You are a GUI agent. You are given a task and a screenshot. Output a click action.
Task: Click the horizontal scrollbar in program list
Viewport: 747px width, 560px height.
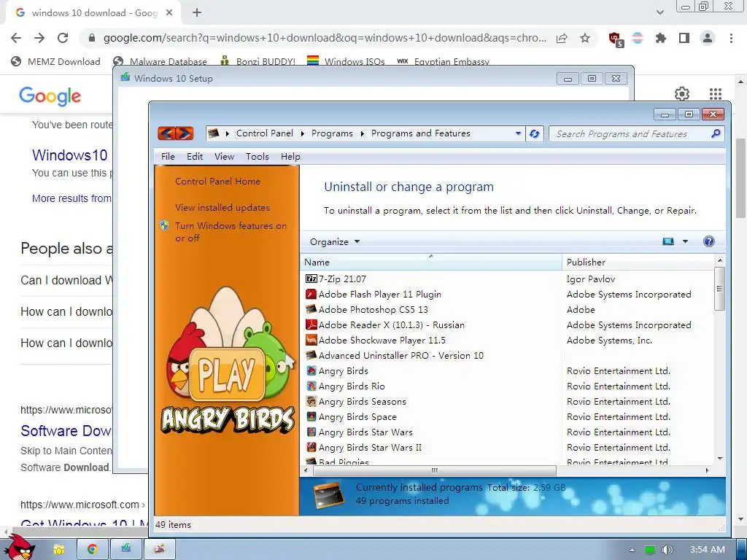(435, 470)
